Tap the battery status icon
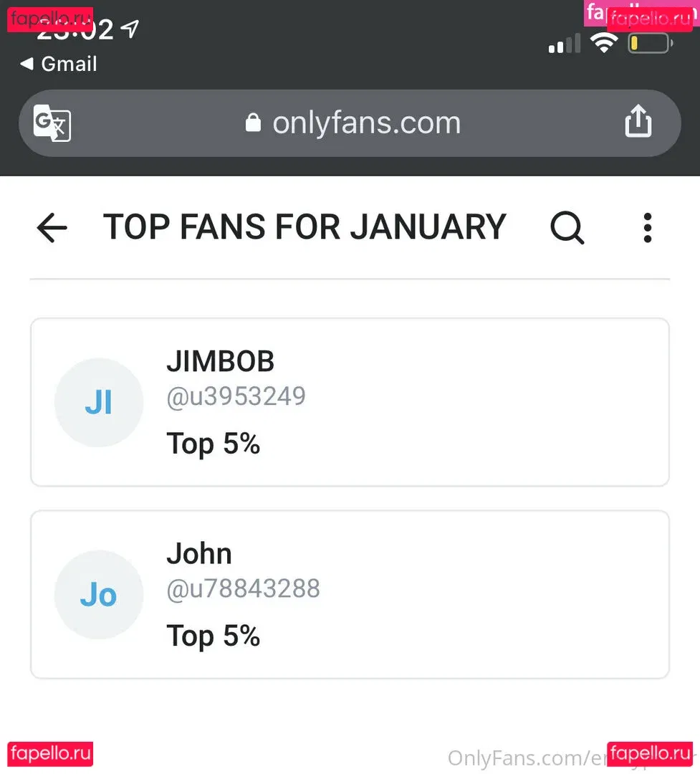The image size is (700, 774). pyautogui.click(x=649, y=43)
